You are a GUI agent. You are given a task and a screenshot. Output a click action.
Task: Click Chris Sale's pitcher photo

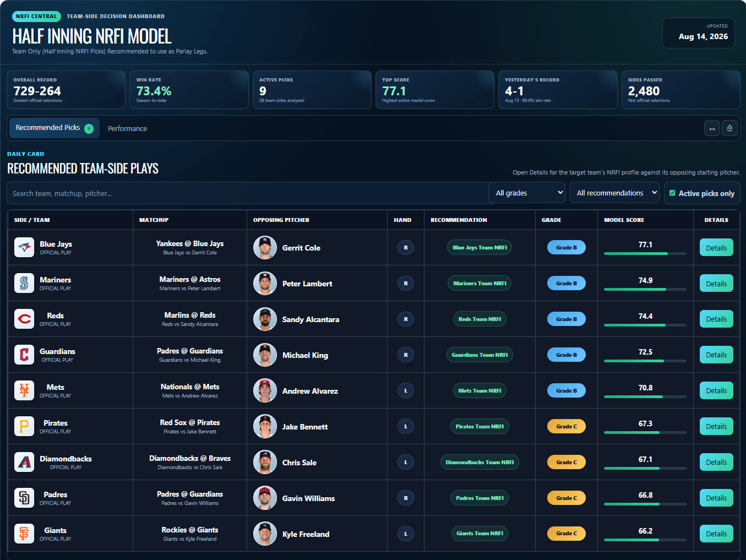pyautogui.click(x=265, y=463)
